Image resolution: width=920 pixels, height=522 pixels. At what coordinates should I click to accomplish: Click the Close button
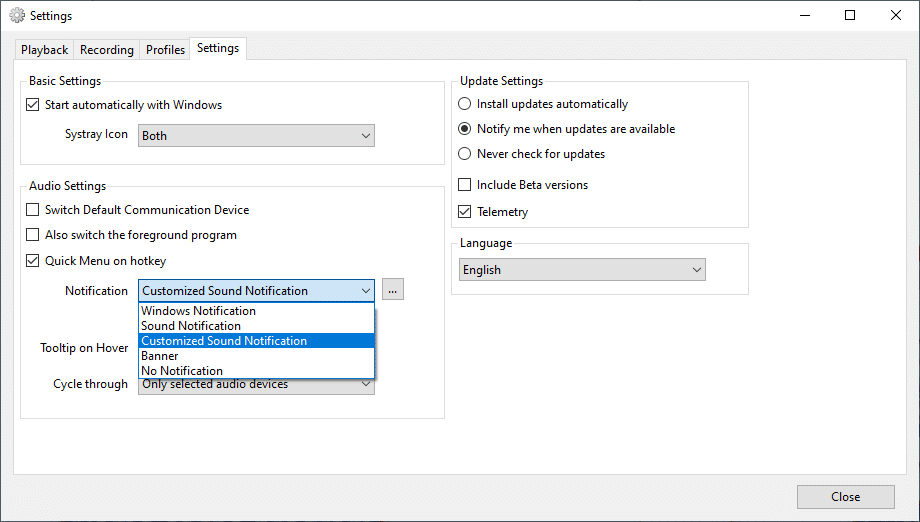[845, 497]
